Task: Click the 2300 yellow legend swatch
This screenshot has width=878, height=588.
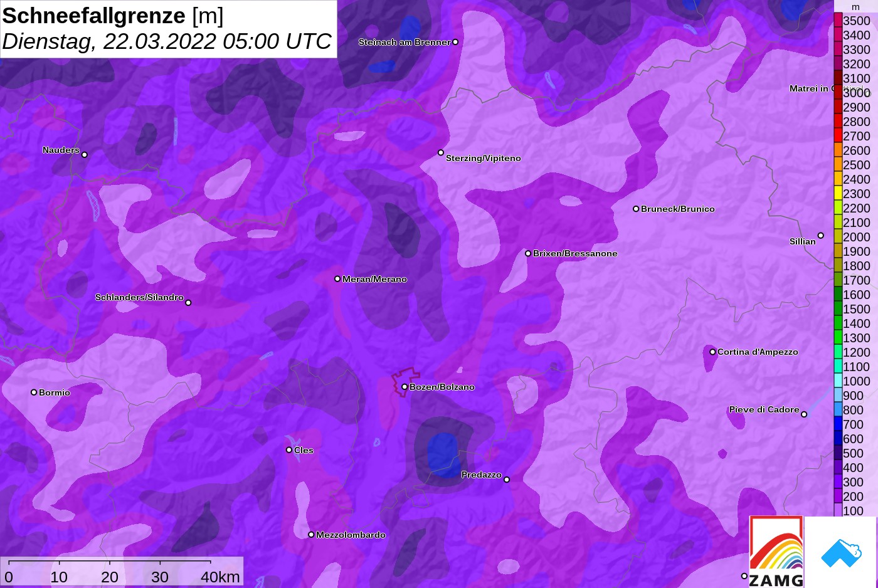Action: [x=838, y=194]
